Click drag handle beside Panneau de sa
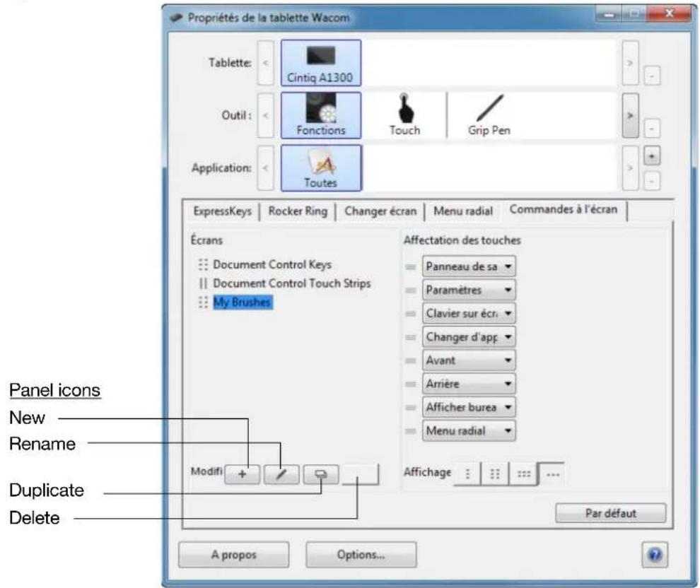The width and height of the screenshot is (700, 588). pyautogui.click(x=410, y=266)
